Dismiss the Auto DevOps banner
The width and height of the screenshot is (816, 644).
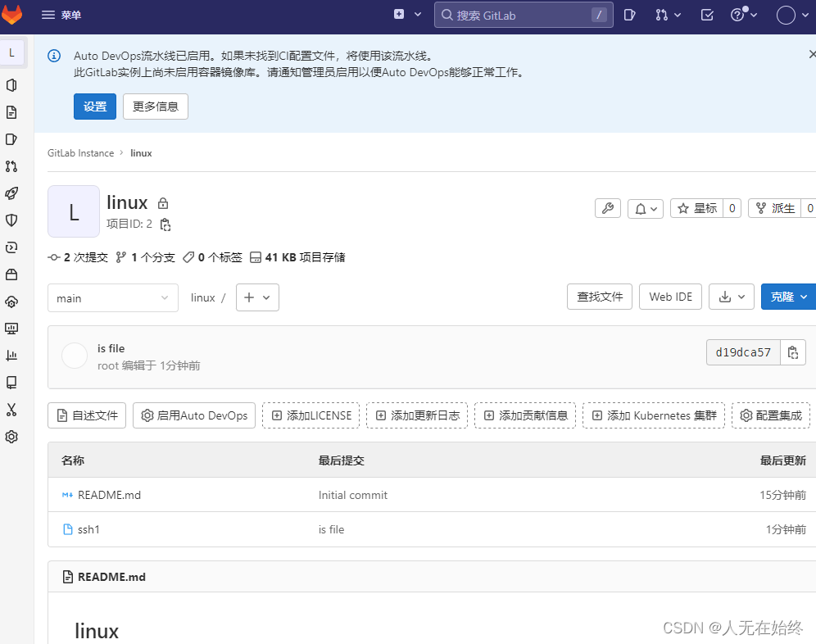(812, 54)
